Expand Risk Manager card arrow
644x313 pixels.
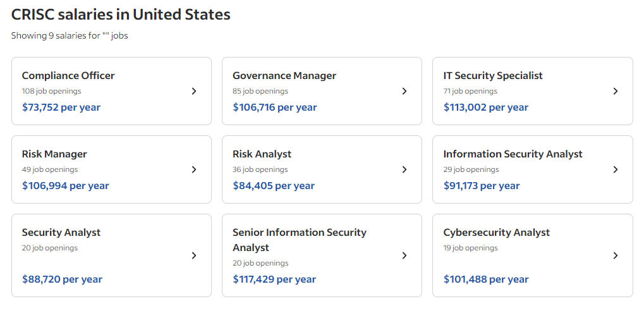click(194, 169)
